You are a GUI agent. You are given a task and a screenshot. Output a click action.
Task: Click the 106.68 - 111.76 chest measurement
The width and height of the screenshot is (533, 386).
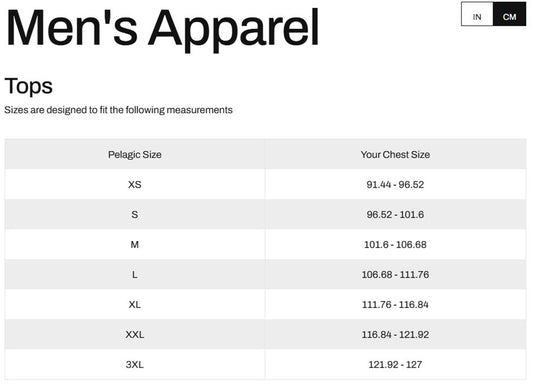[395, 274]
